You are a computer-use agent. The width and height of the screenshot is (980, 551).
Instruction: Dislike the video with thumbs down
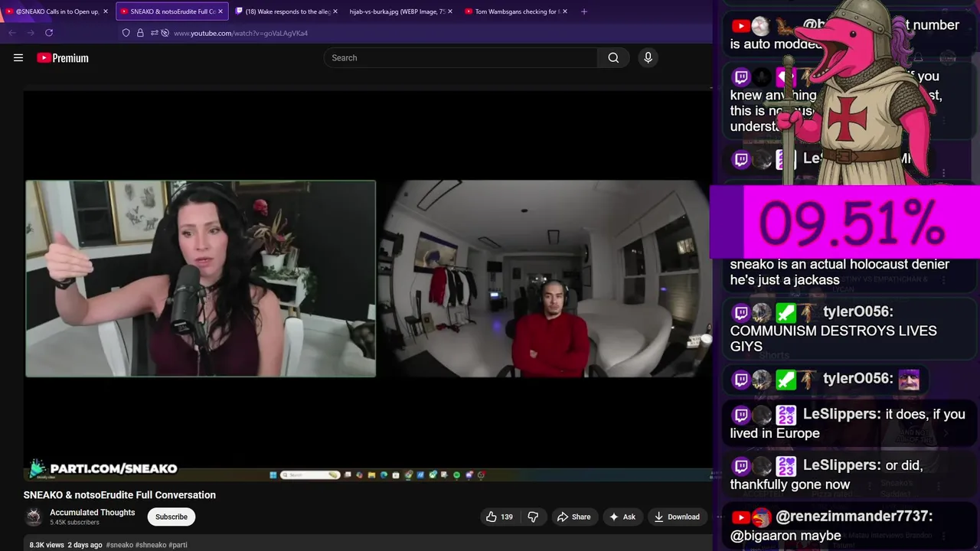click(x=533, y=517)
